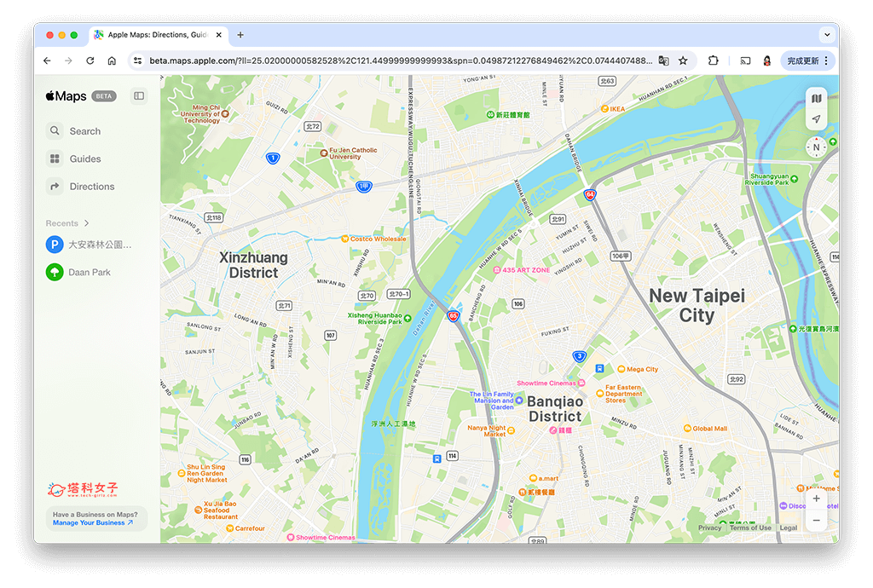This screenshot has width=873, height=588.
Task: Click the Xinzhuang District label
Action: click(253, 265)
